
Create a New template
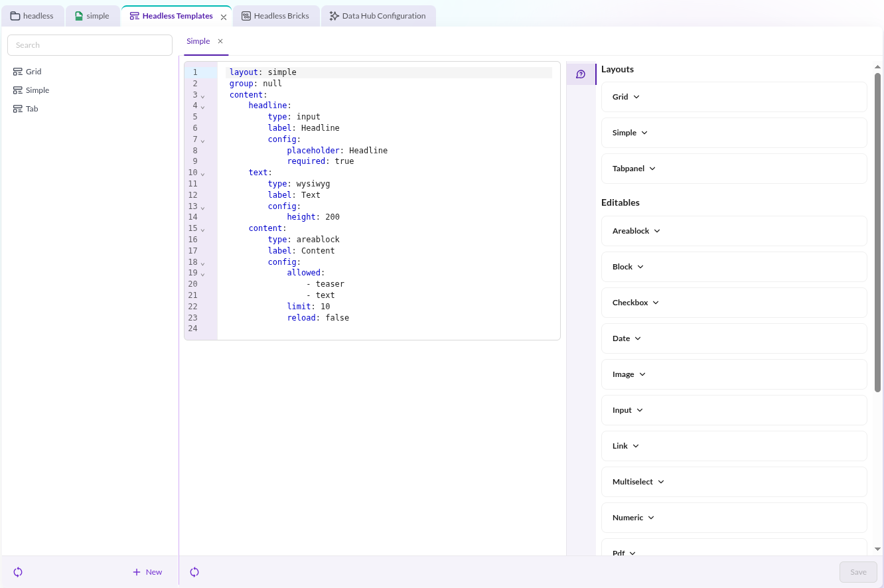click(147, 572)
